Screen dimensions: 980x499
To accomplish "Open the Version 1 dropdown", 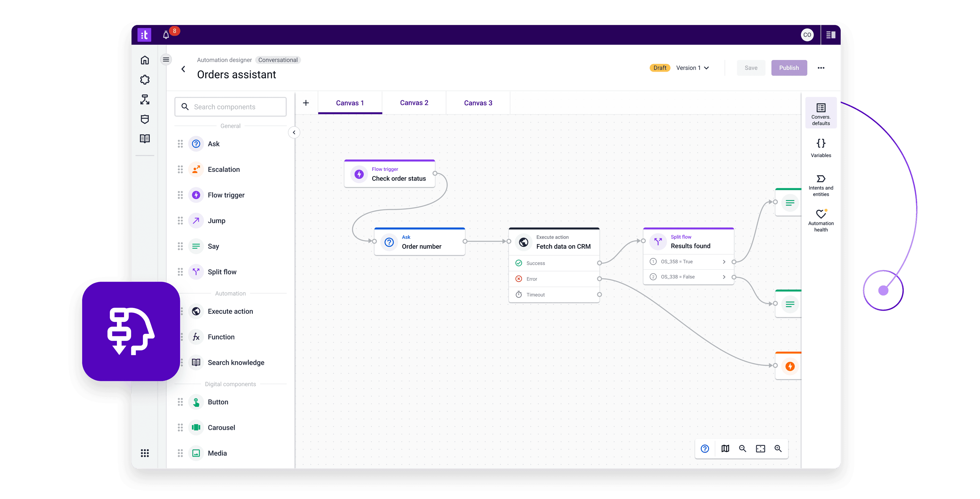I will (692, 68).
